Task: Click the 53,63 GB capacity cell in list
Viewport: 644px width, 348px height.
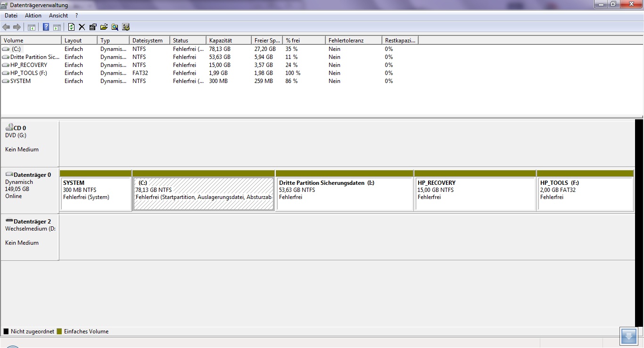Action: pos(220,57)
